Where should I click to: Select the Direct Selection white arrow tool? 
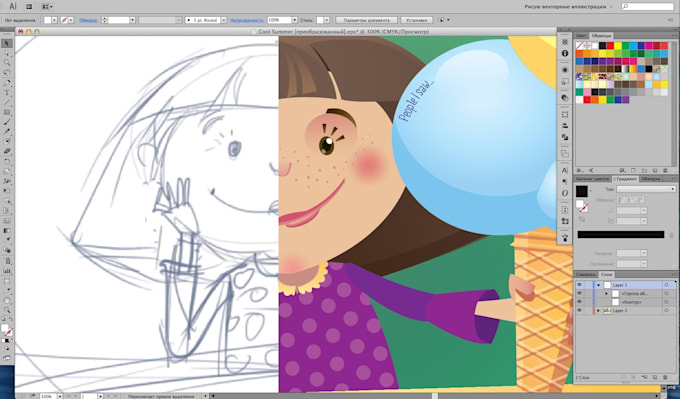[7, 53]
